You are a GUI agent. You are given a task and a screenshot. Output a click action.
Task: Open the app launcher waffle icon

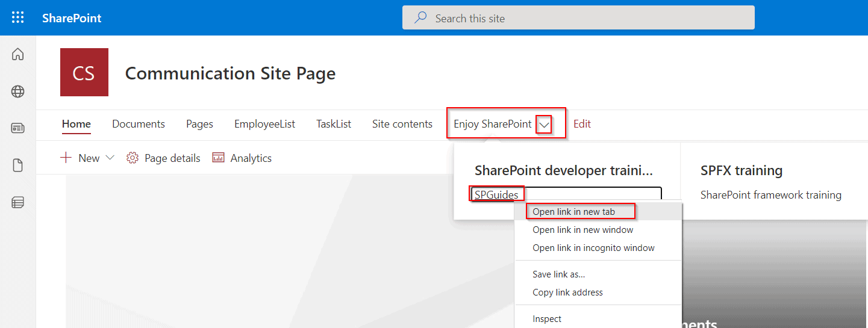click(18, 17)
